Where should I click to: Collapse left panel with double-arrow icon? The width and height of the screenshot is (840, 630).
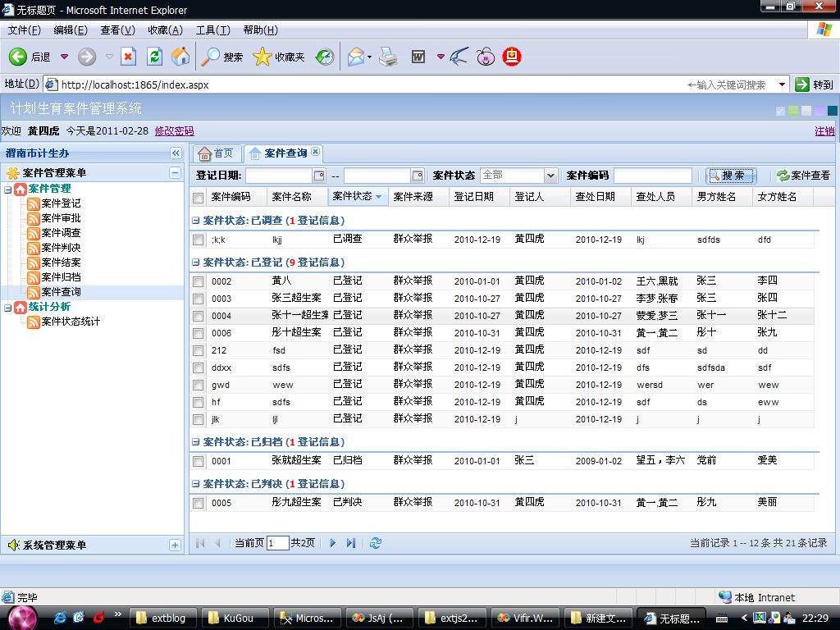pos(176,153)
